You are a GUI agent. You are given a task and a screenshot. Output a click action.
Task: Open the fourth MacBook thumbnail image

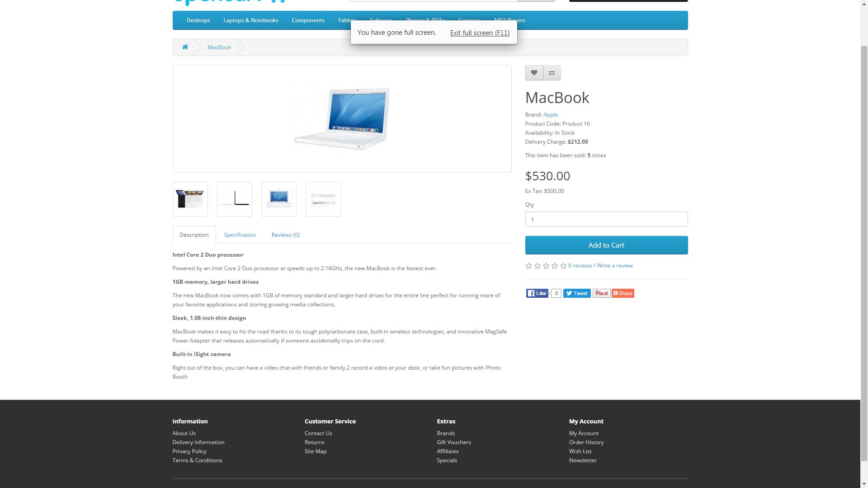pos(323,199)
